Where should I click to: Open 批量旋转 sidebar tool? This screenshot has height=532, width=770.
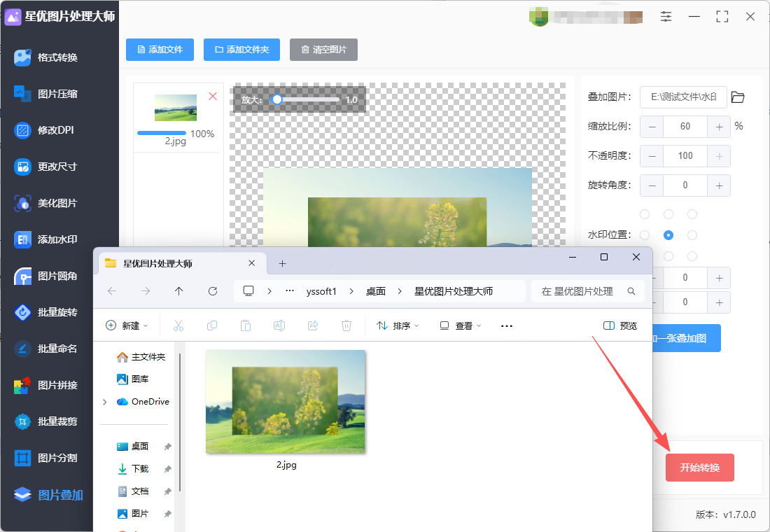coord(45,312)
